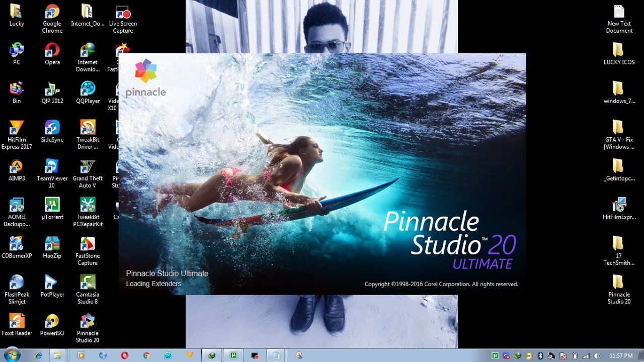Launch the Google Chrome desktop shortcut

tap(52, 19)
